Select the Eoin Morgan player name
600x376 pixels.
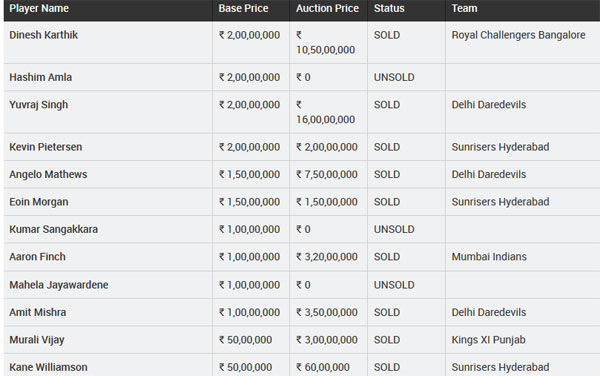(x=39, y=202)
